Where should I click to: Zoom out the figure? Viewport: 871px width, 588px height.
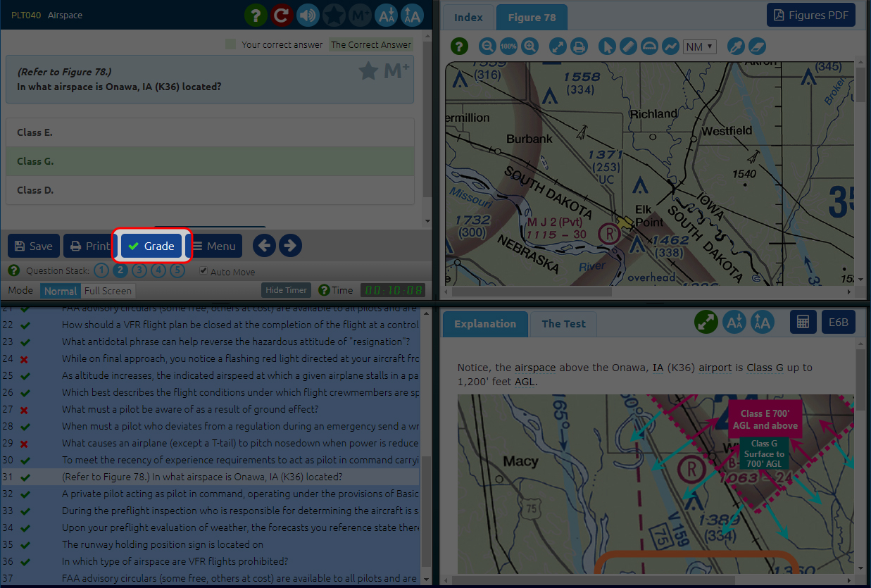coord(487,46)
